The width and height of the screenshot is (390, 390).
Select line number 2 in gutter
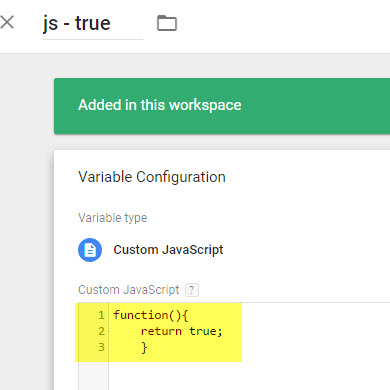click(x=101, y=331)
